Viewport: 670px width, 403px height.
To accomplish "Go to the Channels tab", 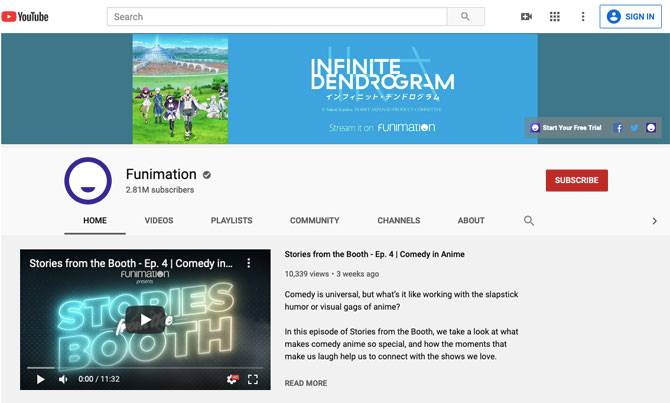I will pos(399,221).
